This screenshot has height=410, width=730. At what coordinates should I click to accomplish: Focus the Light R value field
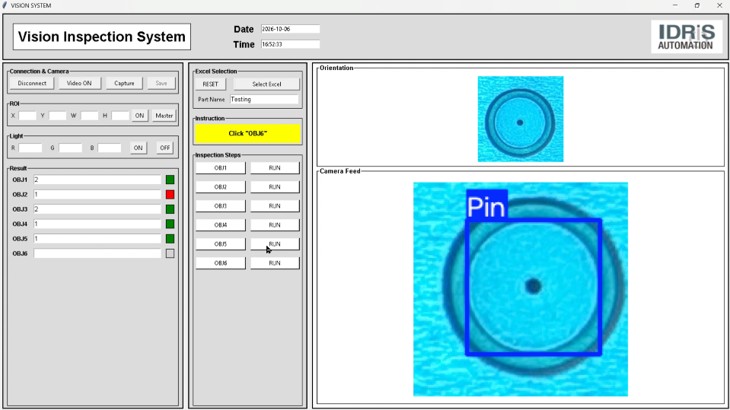[30, 148]
